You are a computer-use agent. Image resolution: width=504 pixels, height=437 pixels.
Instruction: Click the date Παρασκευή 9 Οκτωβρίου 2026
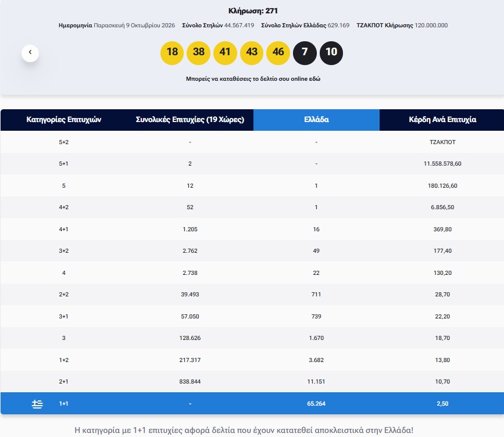[134, 26]
